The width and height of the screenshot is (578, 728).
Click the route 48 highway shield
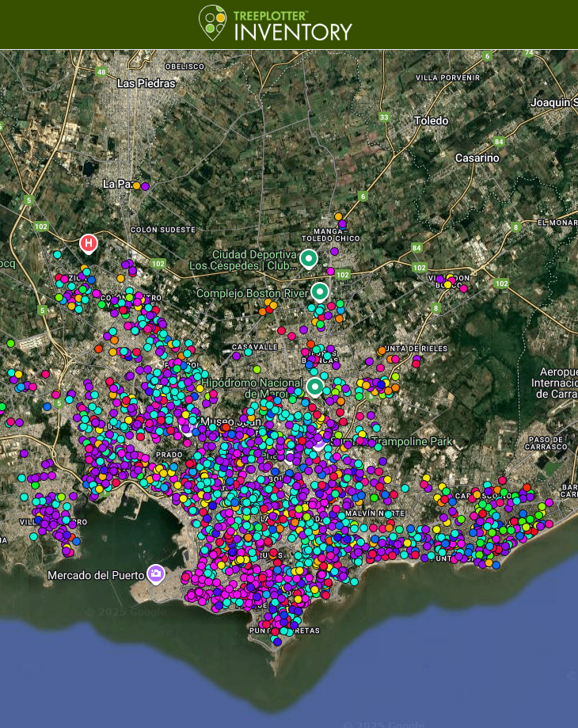point(101,72)
